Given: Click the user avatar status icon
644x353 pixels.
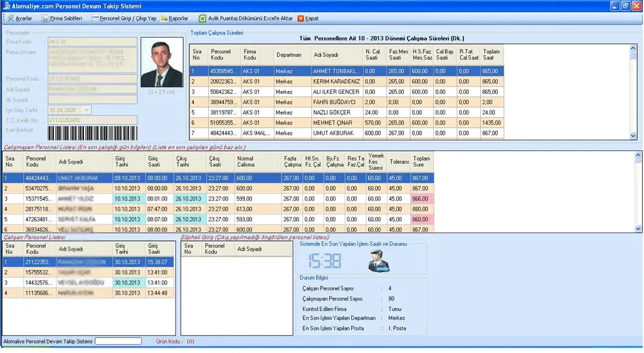Looking at the screenshot, I should pos(379,261).
